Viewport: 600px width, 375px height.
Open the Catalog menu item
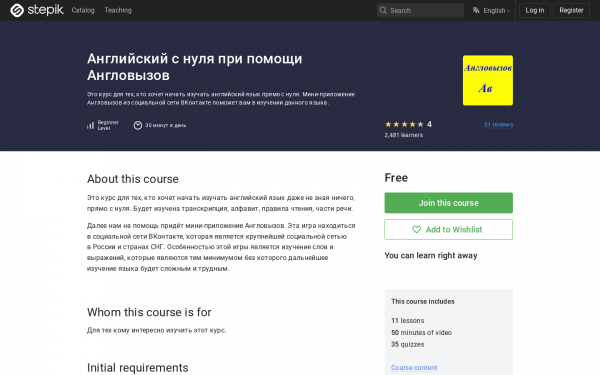pyautogui.click(x=83, y=10)
